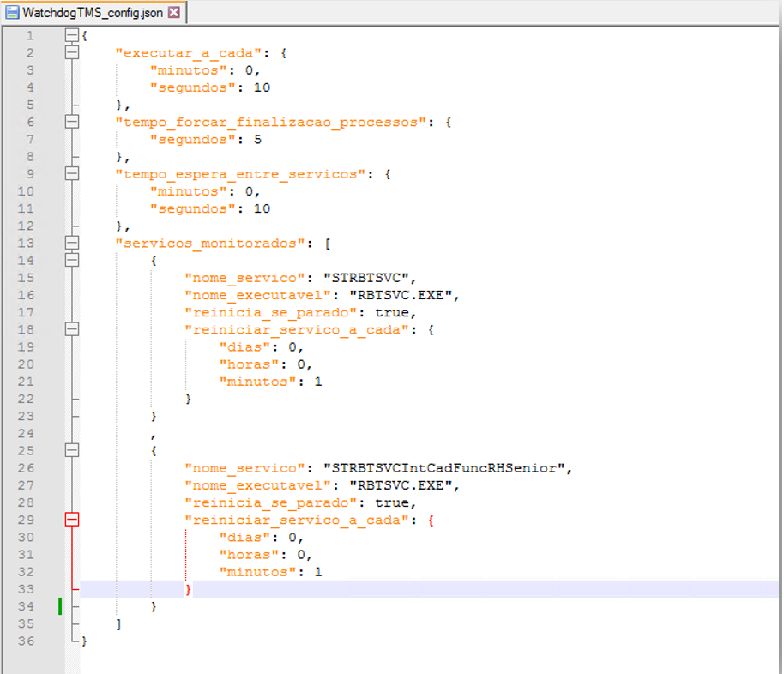
Task: Click the "RBTSVC.EXE" value on line 16
Action: coord(401,296)
